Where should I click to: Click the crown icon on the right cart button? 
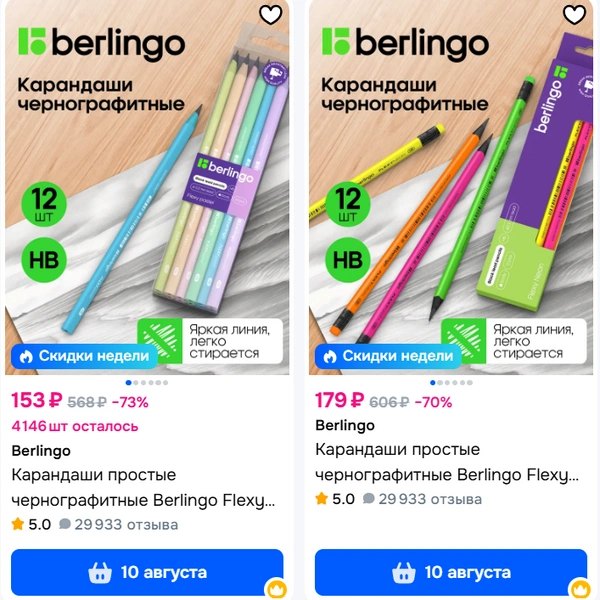point(580,589)
